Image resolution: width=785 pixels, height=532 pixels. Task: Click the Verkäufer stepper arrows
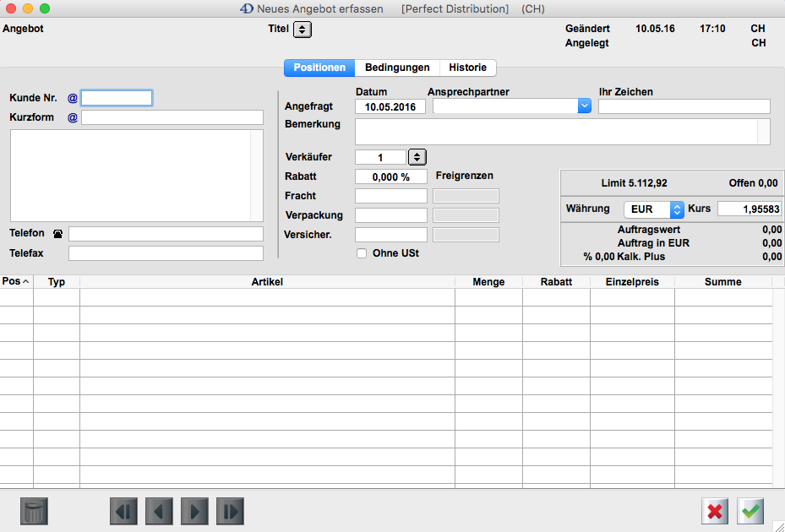417,157
